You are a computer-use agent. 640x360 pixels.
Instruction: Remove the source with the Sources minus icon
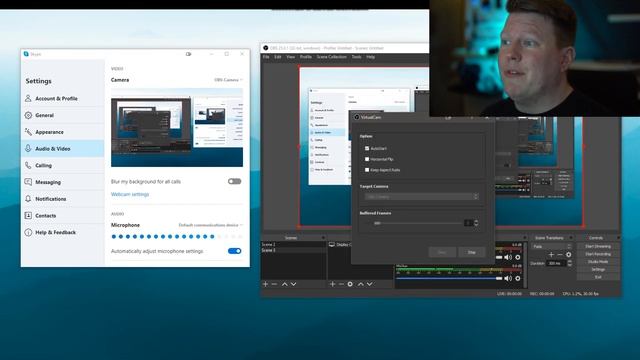pos(341,284)
